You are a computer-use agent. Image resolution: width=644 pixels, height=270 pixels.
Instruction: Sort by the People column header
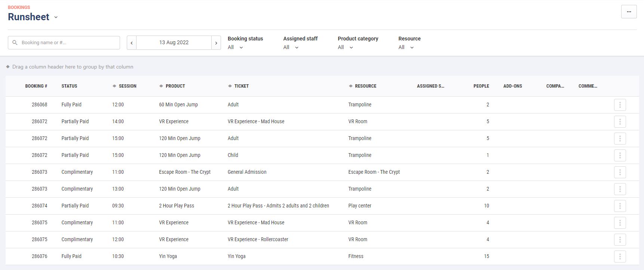tap(481, 86)
